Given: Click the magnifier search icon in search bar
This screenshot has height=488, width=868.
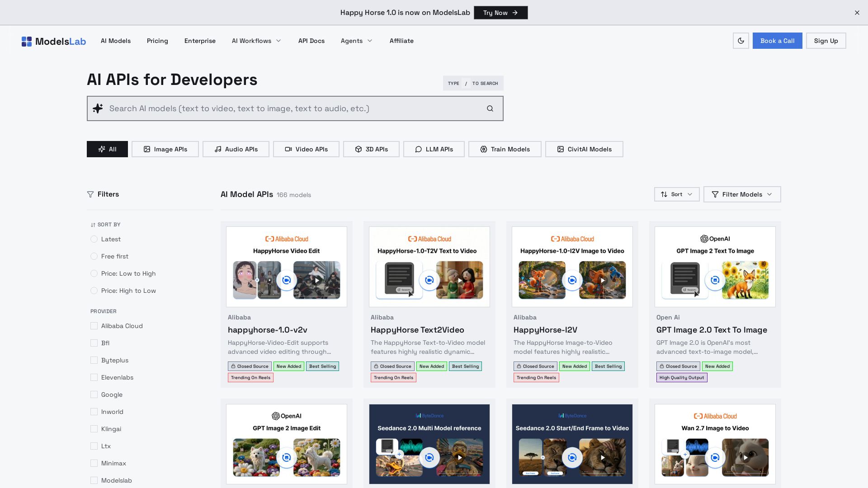Looking at the screenshot, I should (x=490, y=108).
